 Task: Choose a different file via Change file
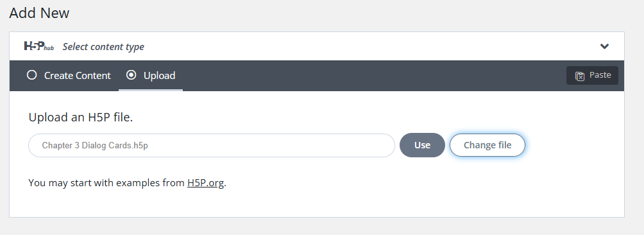tap(487, 145)
